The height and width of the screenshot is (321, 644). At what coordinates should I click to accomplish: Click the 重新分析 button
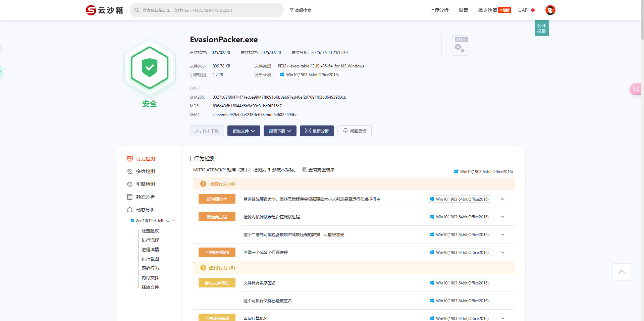tap(317, 131)
